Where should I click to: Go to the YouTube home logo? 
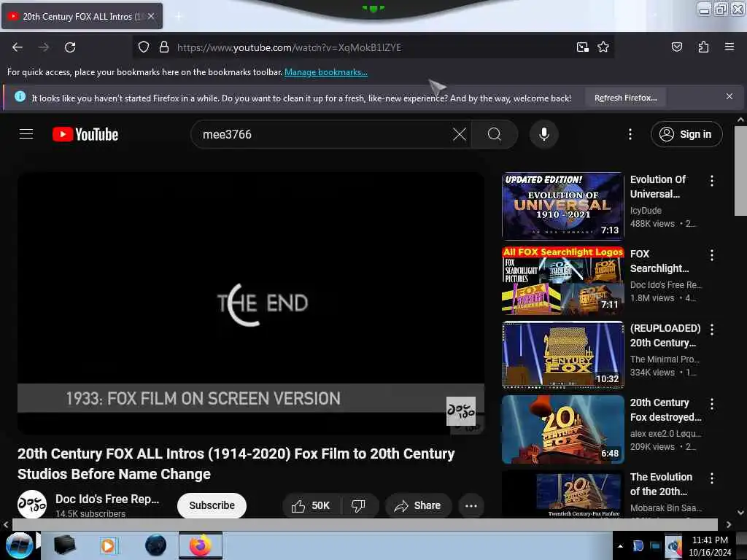coord(85,134)
